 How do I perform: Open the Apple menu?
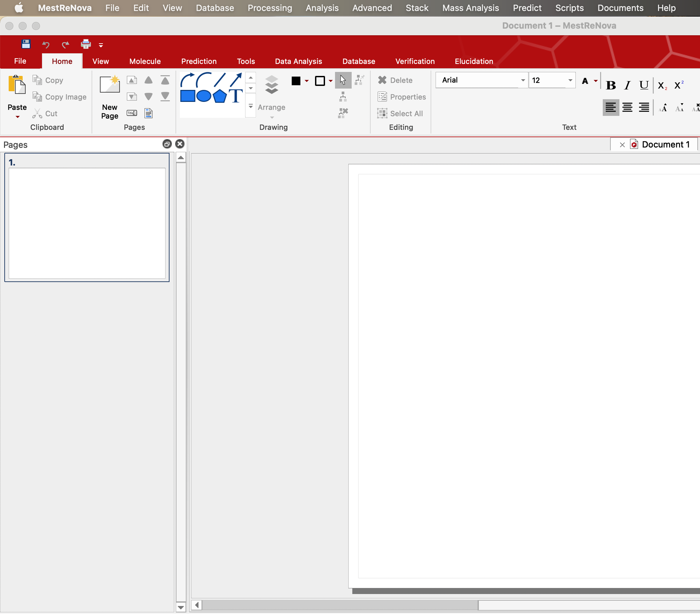19,8
